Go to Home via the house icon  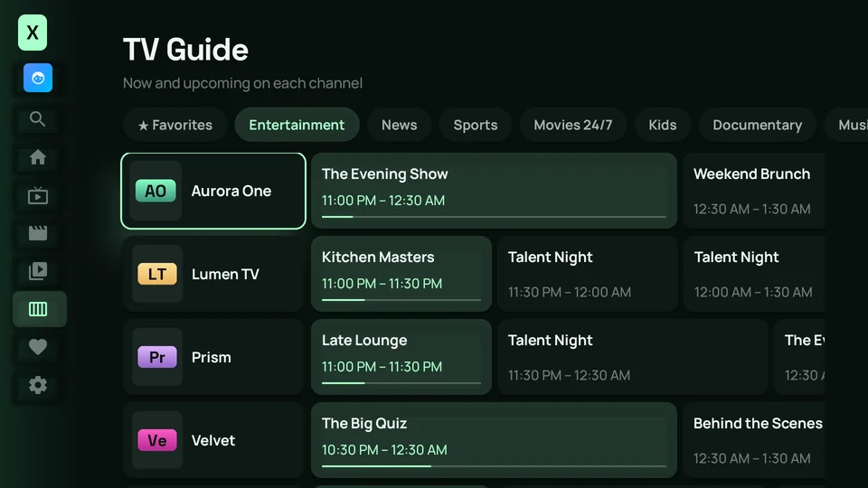(38, 157)
